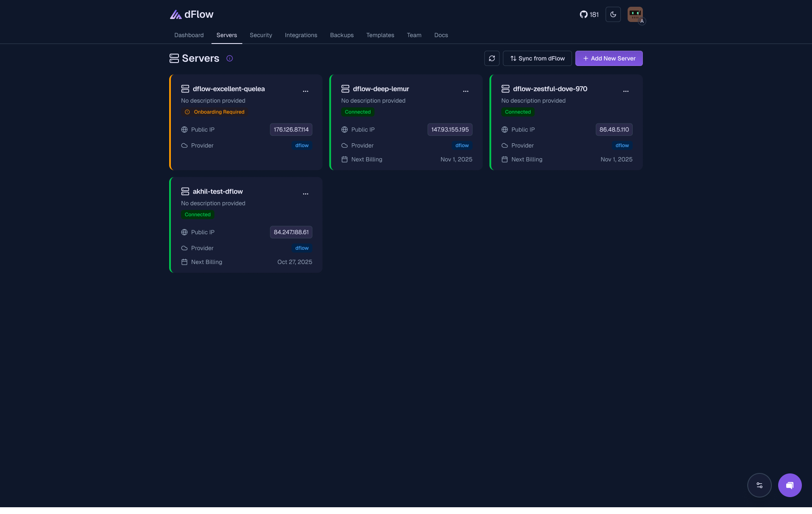Open the info icon beside Servers heading

point(230,58)
